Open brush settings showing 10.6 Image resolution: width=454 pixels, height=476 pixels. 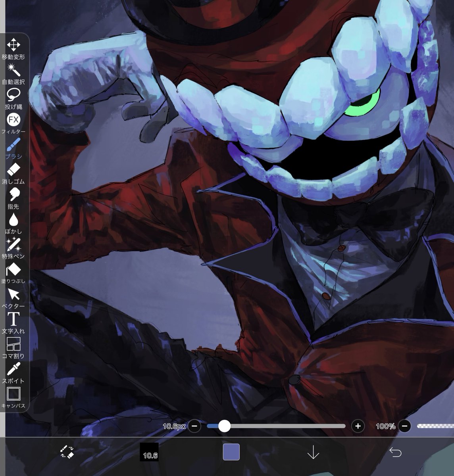click(149, 452)
